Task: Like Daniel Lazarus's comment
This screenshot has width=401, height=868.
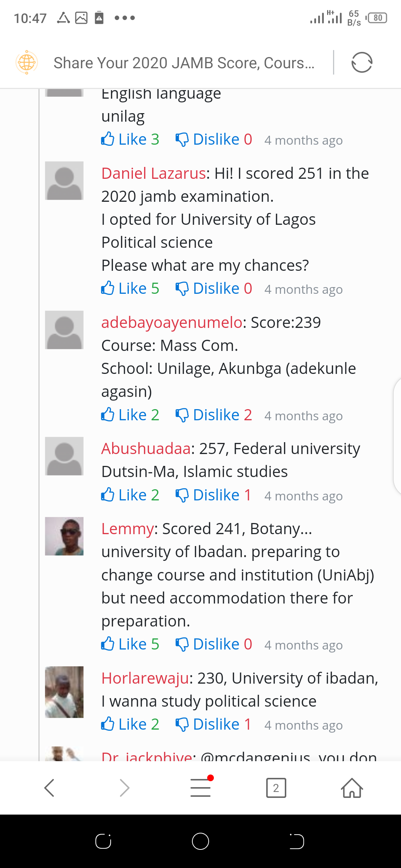Action: [130, 289]
